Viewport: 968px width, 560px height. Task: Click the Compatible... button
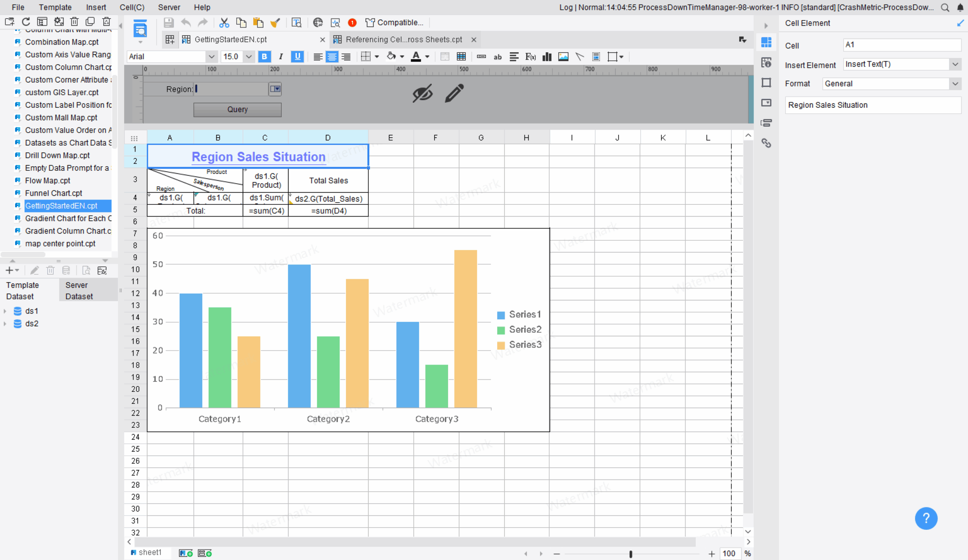click(x=394, y=23)
